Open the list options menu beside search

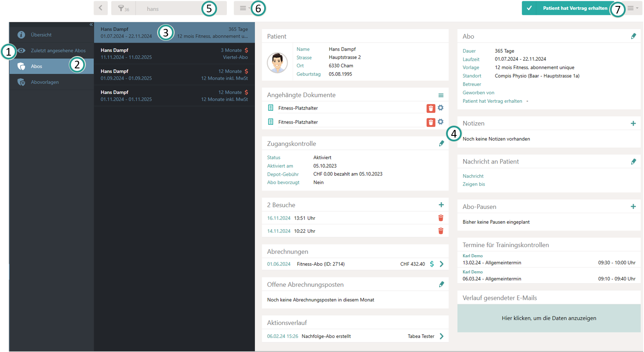(244, 8)
